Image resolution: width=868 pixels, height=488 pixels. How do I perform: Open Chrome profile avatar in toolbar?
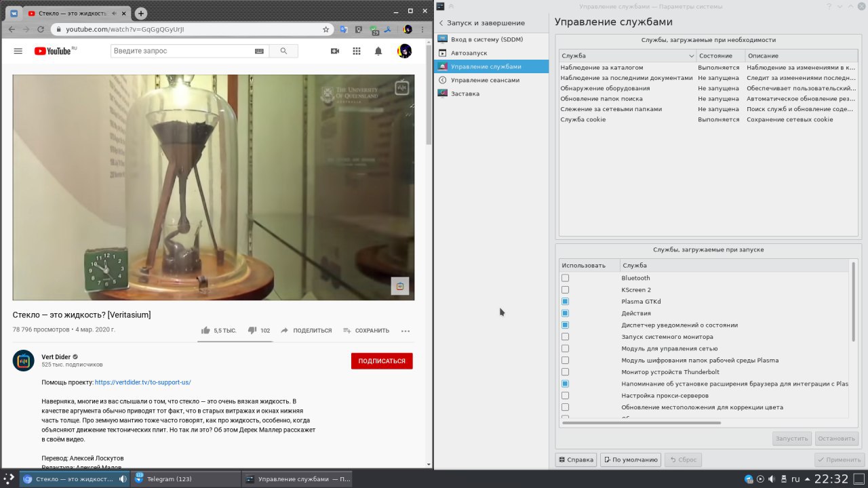point(408,29)
